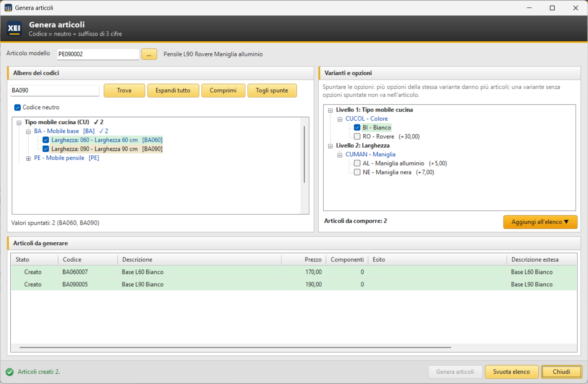Click the code tree vertical scrollbar

pyautogui.click(x=304, y=154)
